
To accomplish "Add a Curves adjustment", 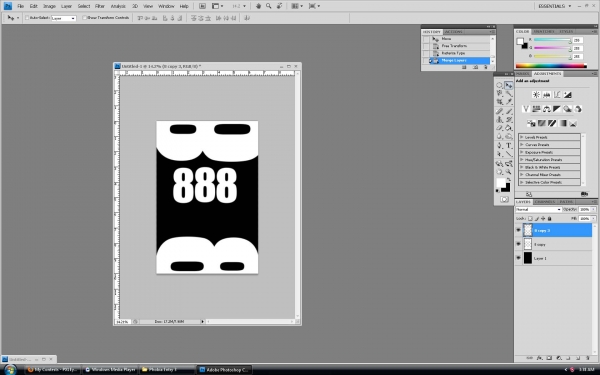I will coord(557,95).
